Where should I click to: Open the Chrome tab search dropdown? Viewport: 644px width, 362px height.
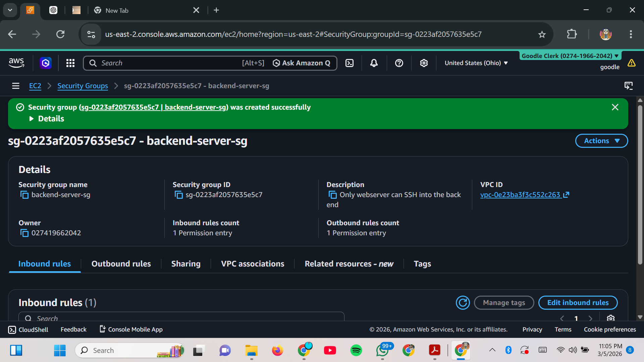coord(10,10)
